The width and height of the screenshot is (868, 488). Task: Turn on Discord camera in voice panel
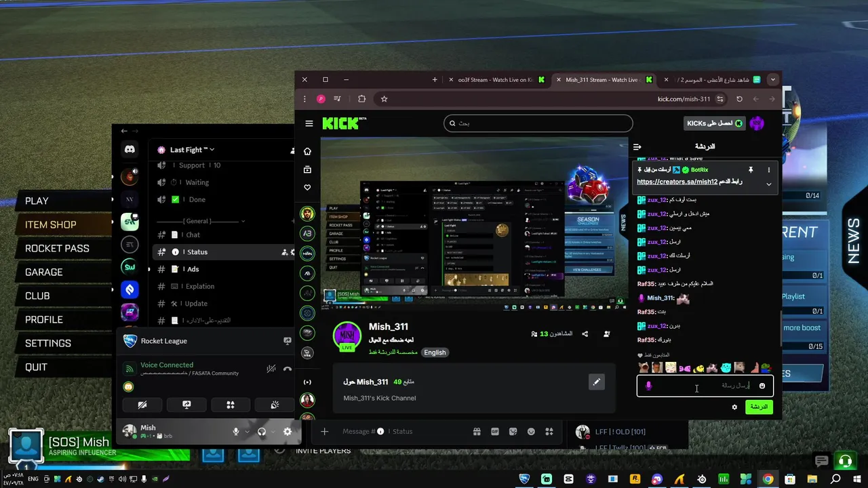[142, 405]
